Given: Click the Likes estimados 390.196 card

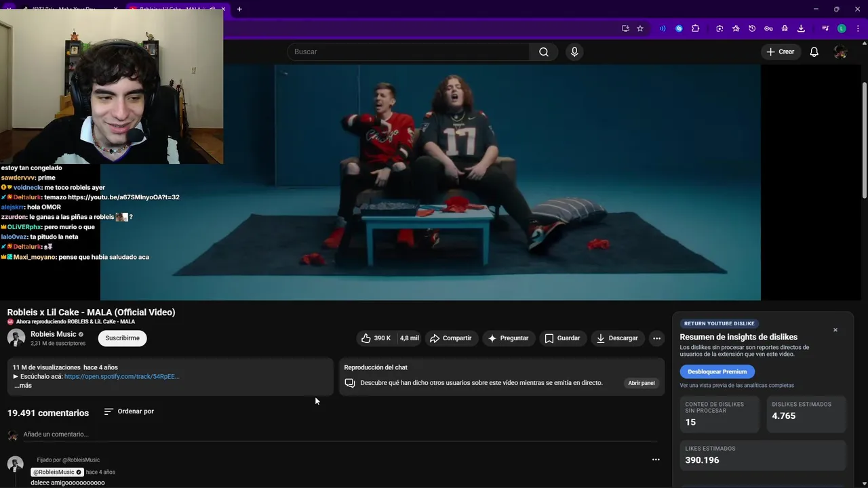Looking at the screenshot, I should 763,455.
